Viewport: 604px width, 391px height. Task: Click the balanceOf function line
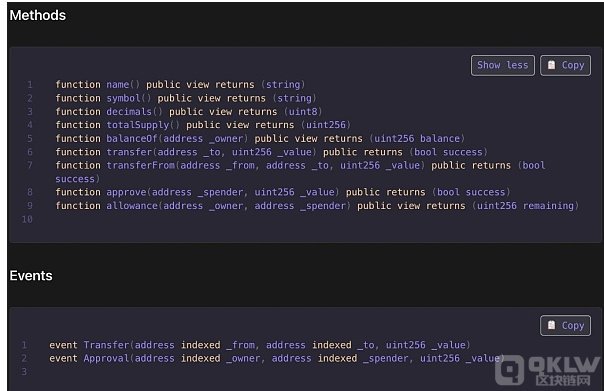260,138
